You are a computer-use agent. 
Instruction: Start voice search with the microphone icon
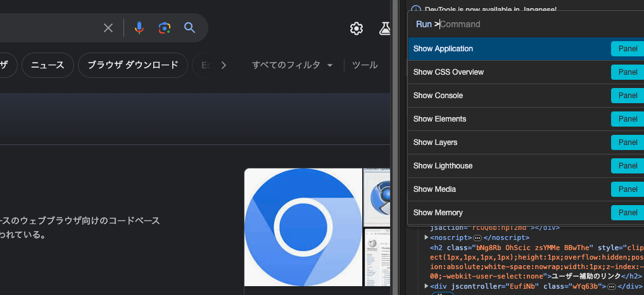tap(139, 28)
